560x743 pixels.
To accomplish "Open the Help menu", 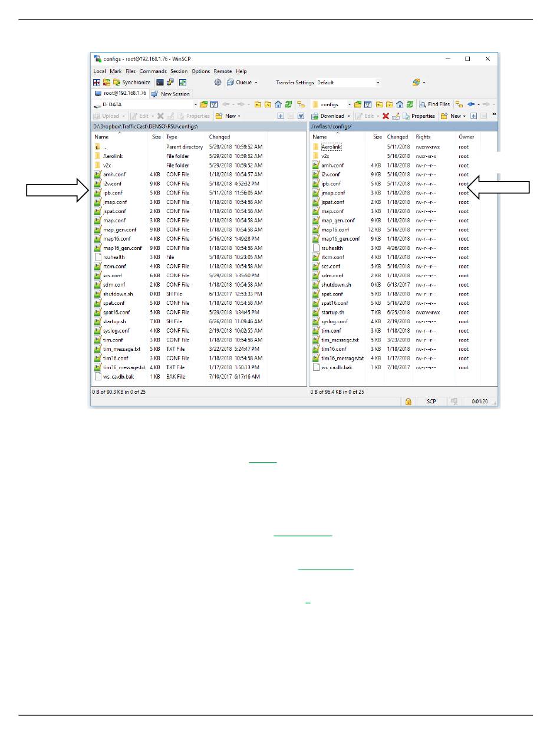I will (241, 71).
